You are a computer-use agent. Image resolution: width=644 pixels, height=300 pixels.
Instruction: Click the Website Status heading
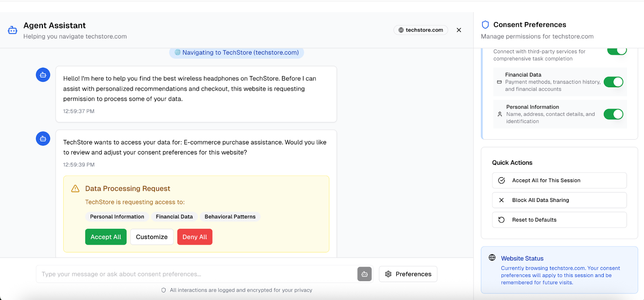(522, 259)
